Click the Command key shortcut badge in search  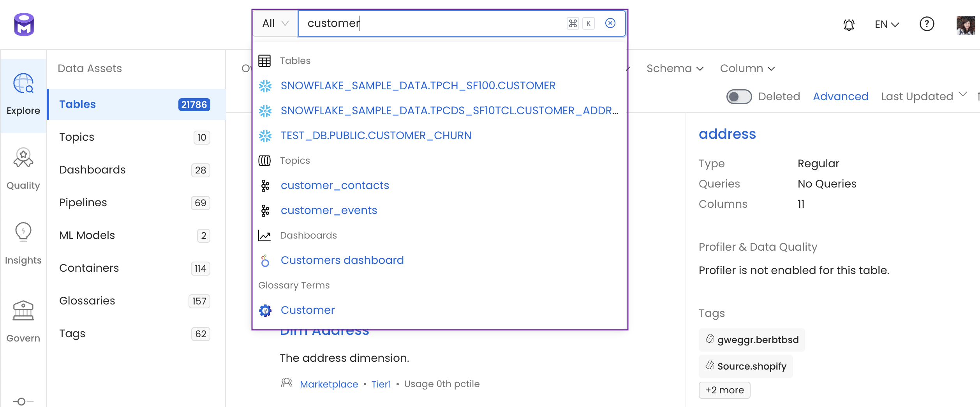click(573, 23)
